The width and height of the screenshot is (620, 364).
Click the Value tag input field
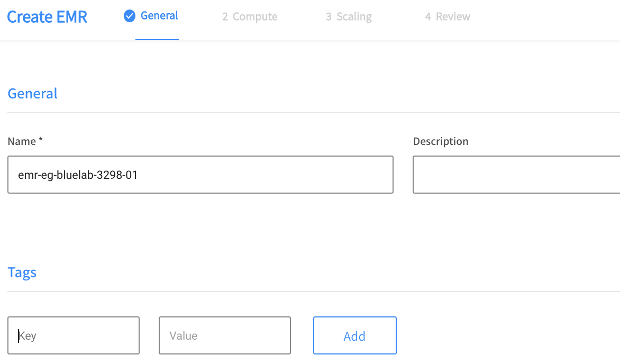click(x=225, y=335)
